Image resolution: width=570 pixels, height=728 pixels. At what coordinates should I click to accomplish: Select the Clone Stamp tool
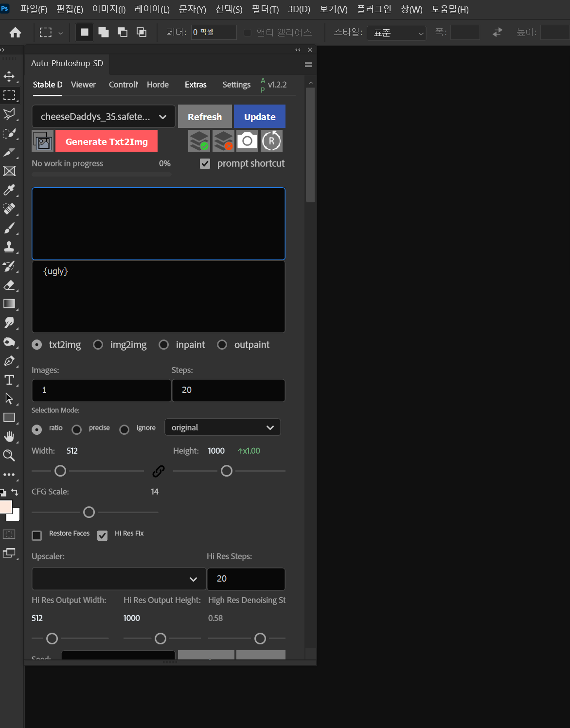pos(9,247)
